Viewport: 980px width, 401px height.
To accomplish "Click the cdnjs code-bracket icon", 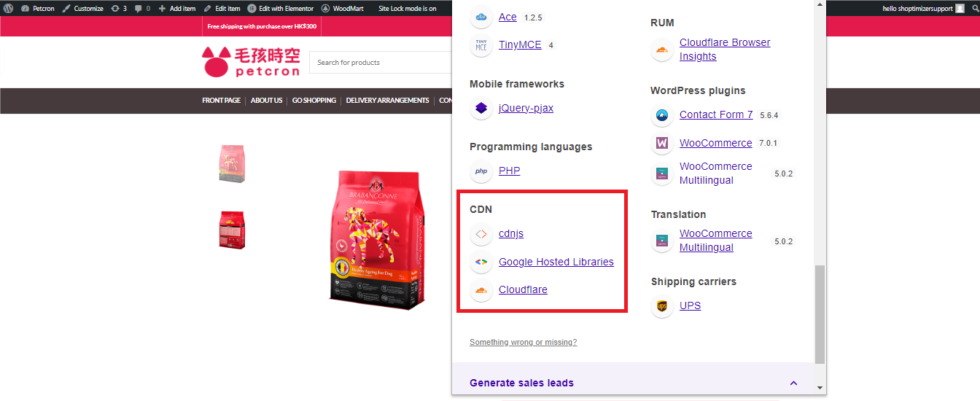I will pyautogui.click(x=481, y=234).
